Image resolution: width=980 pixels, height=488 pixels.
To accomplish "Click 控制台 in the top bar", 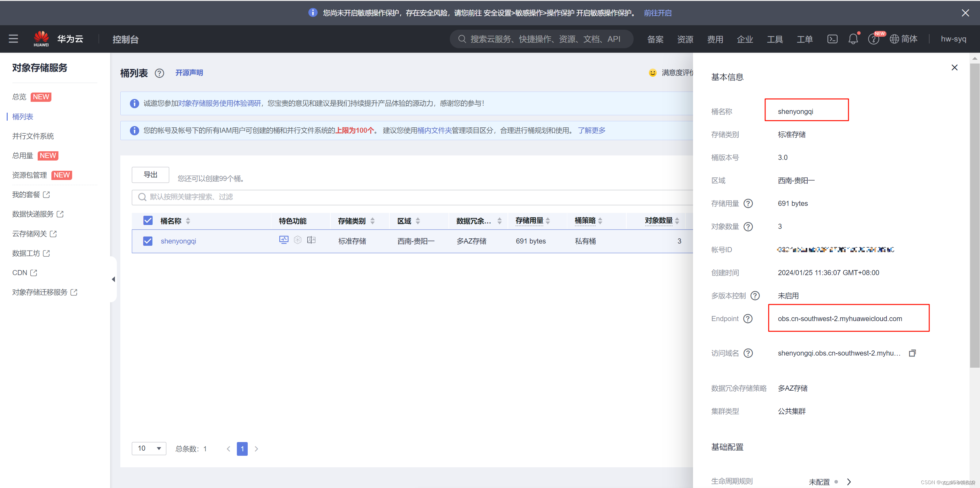I will 125,39.
